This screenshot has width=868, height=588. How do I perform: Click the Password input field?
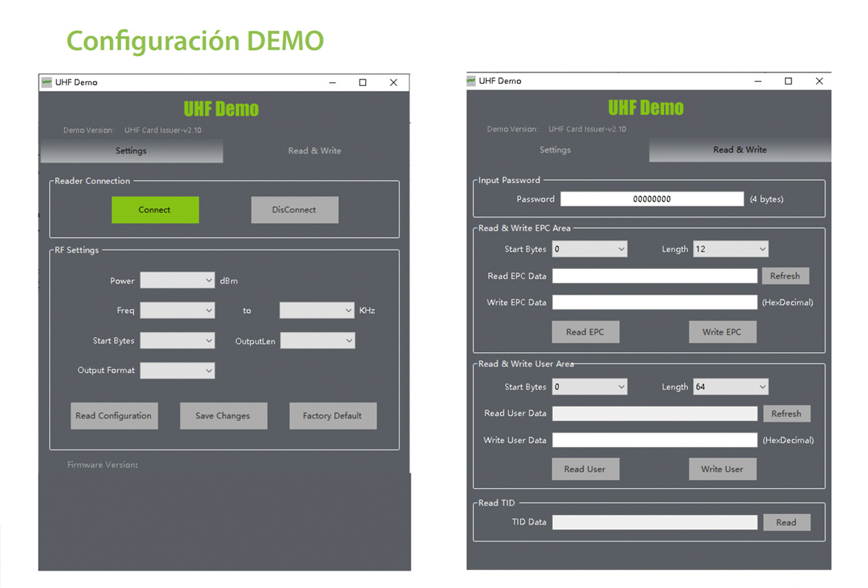pyautogui.click(x=652, y=199)
